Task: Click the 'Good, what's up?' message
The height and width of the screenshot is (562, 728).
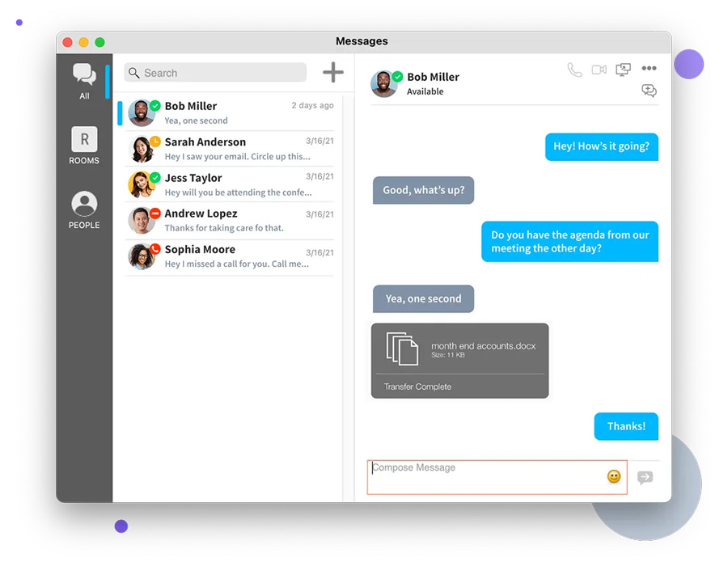Action: point(423,190)
